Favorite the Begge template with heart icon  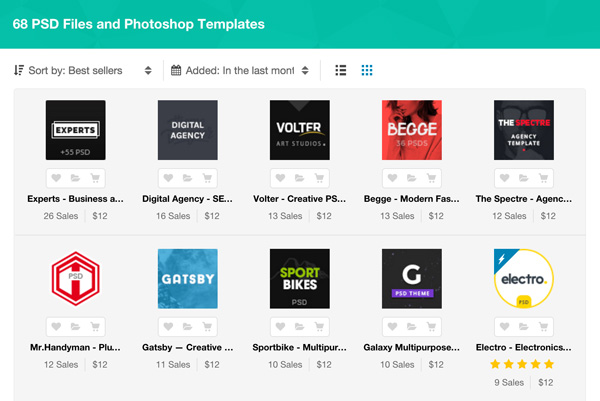pyautogui.click(x=393, y=178)
